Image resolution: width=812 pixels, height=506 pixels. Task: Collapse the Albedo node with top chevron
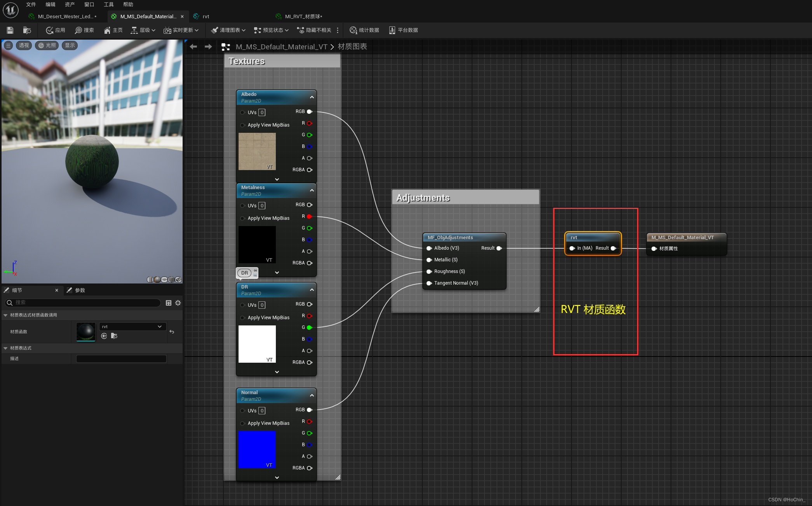click(312, 97)
